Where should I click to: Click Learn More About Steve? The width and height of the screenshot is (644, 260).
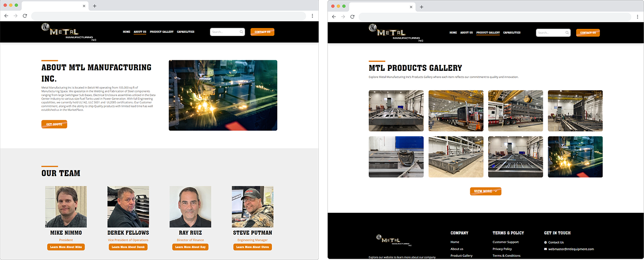(x=253, y=247)
